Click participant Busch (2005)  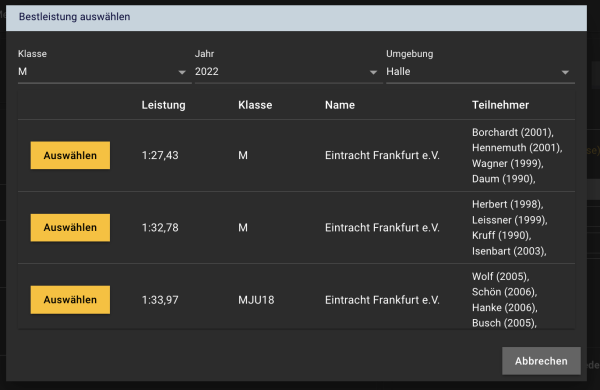[504, 323]
